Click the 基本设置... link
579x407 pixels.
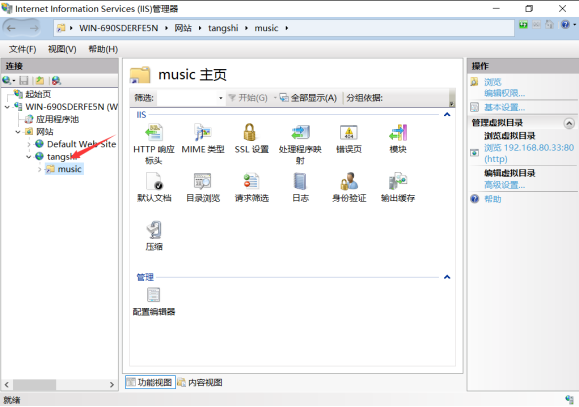point(504,107)
